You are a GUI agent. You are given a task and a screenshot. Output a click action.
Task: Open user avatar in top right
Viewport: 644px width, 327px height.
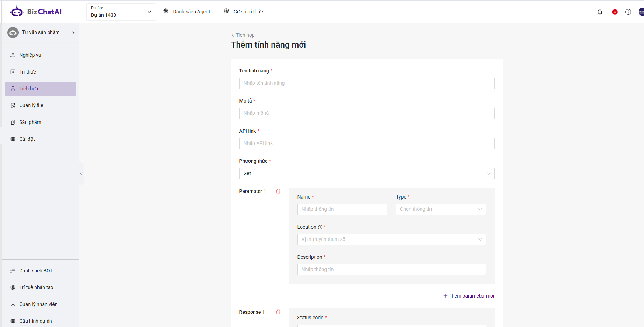point(641,12)
